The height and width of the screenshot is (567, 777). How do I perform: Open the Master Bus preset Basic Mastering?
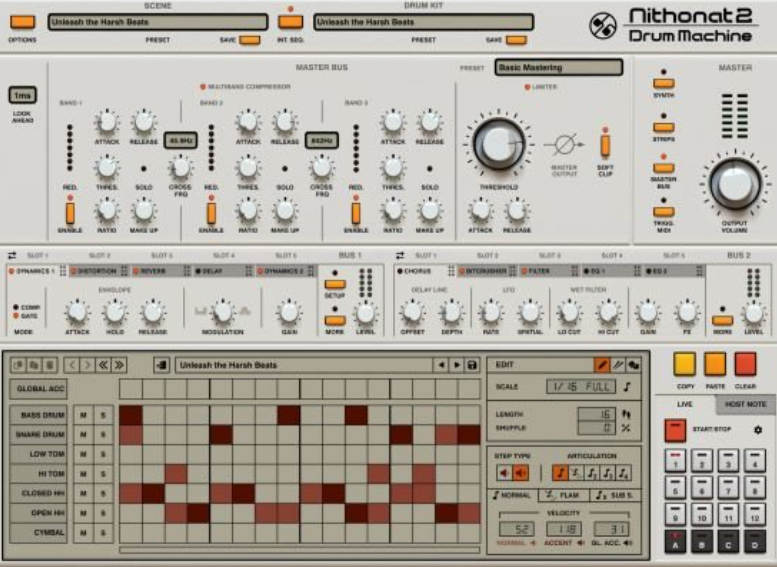point(558,67)
